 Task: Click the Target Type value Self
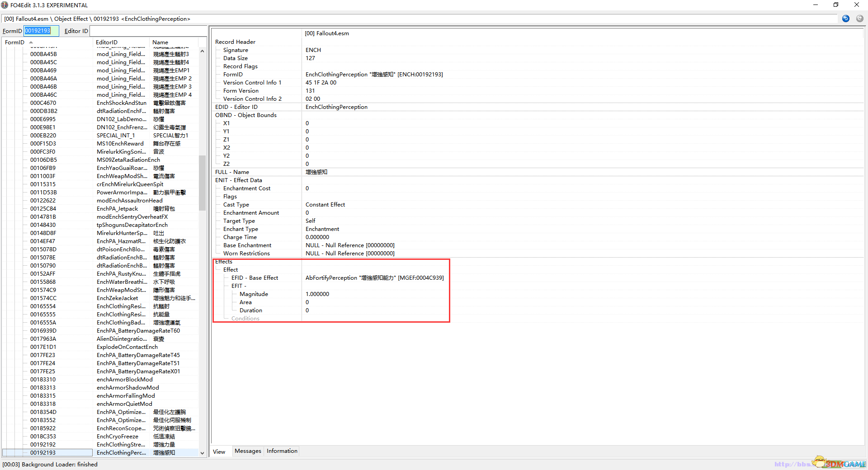click(310, 221)
